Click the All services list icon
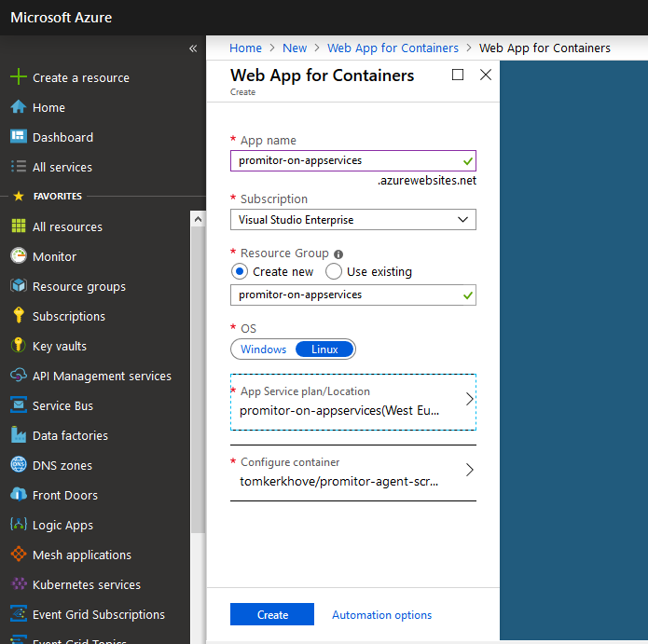The height and width of the screenshot is (644, 648). pyautogui.click(x=19, y=167)
